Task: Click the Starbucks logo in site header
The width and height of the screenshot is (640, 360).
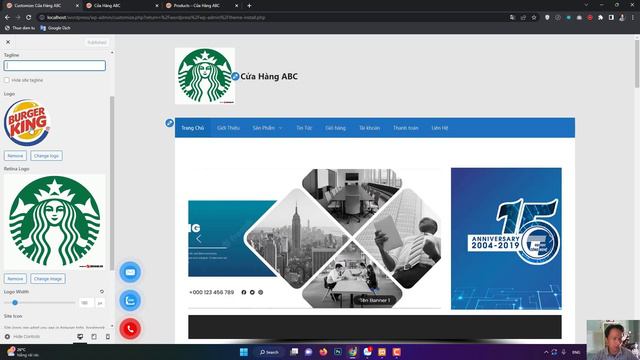Action: [x=205, y=76]
